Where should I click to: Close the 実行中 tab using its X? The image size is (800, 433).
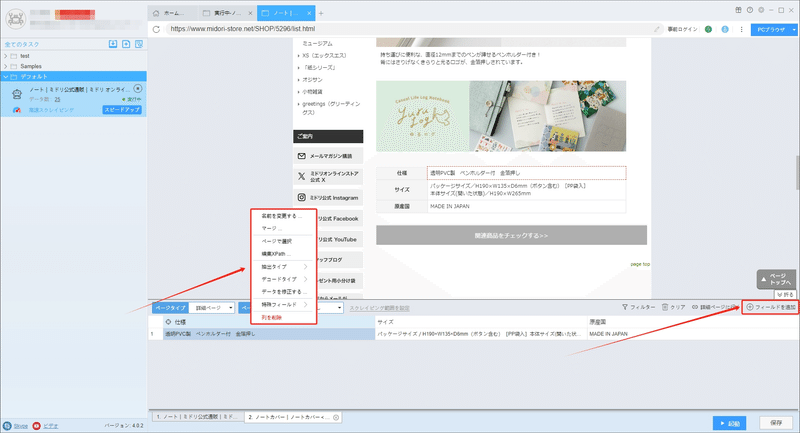tap(250, 13)
